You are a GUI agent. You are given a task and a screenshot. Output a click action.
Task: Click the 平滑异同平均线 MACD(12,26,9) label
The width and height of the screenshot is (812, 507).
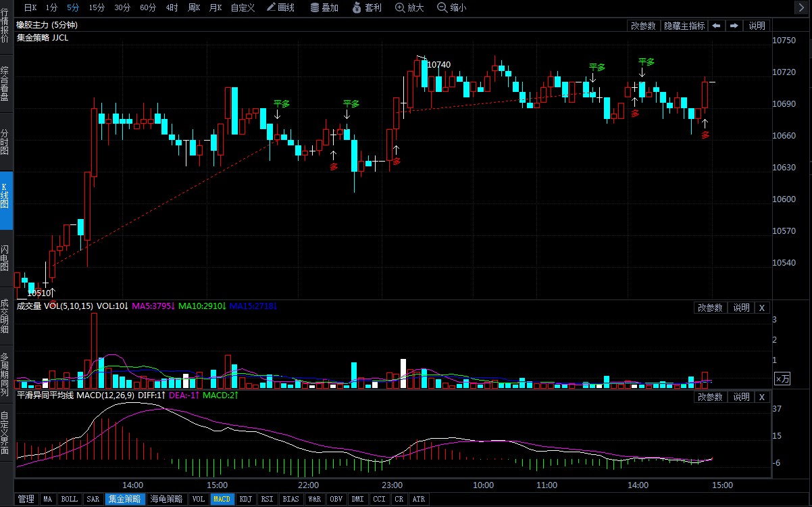tap(76, 395)
